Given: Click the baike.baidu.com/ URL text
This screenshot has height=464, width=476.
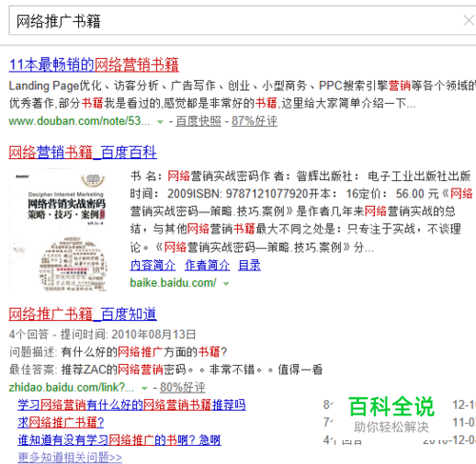Looking at the screenshot, I should pyautogui.click(x=173, y=283).
